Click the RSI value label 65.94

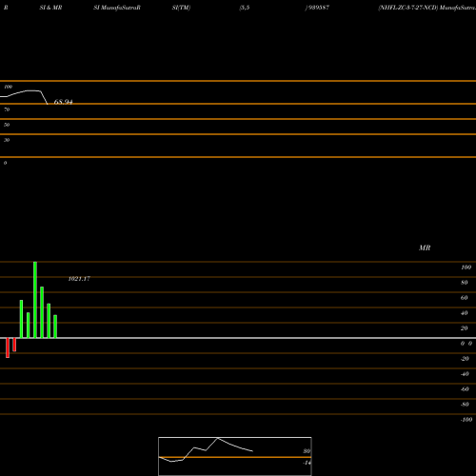63,102
